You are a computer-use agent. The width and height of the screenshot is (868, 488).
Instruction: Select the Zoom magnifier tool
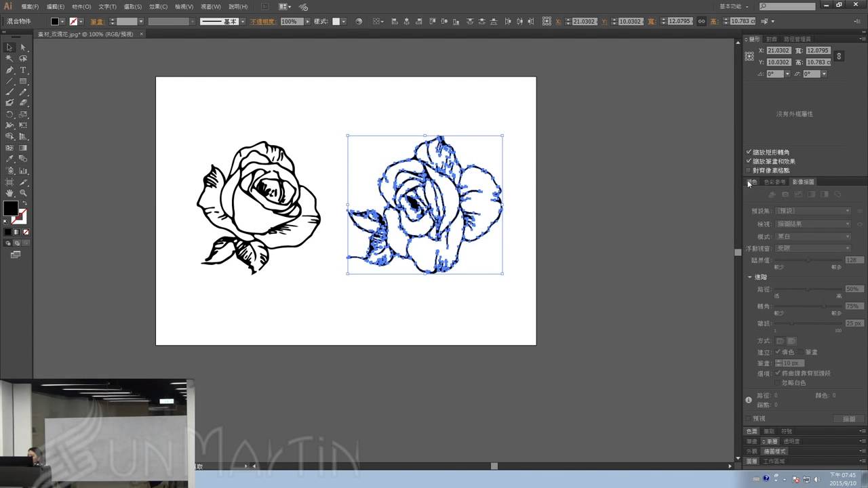[x=23, y=193]
